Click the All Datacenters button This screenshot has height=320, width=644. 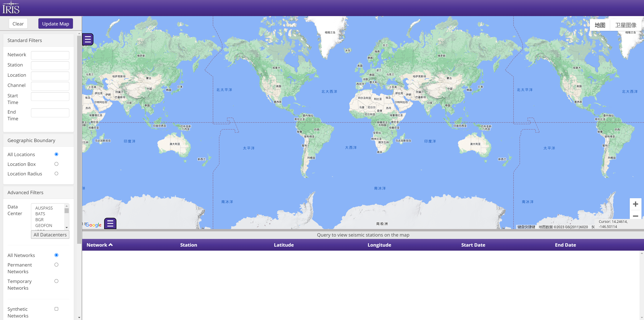[50, 235]
